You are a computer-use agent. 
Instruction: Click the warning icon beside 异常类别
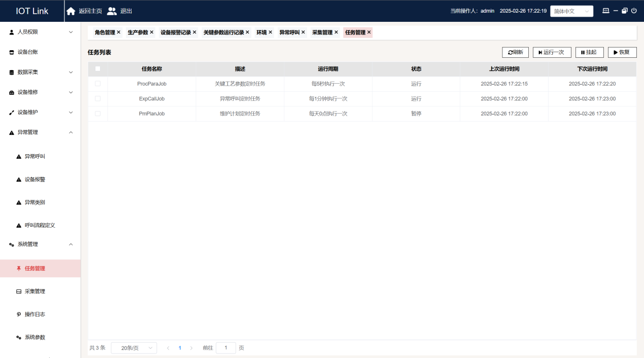point(19,202)
